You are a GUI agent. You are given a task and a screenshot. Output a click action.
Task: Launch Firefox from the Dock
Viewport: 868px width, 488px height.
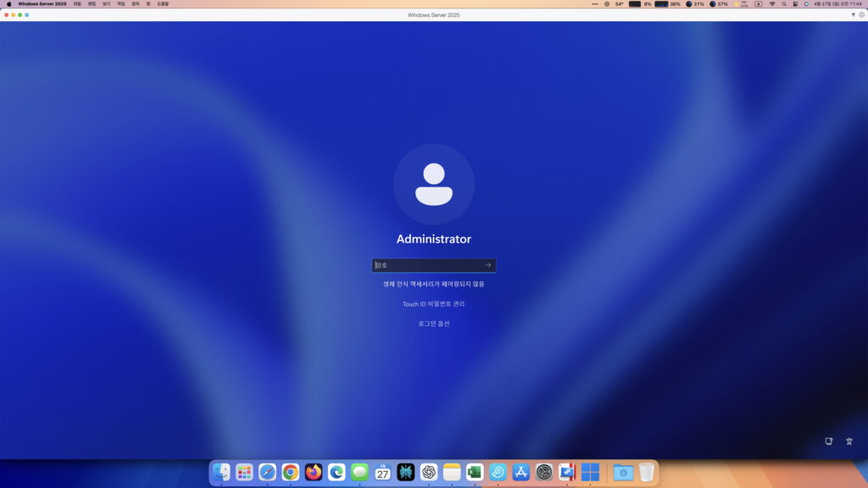pyautogui.click(x=314, y=472)
